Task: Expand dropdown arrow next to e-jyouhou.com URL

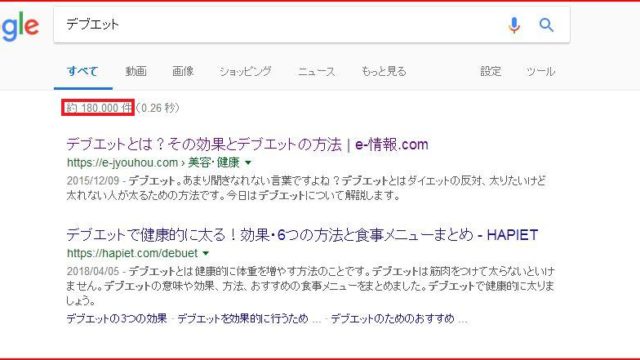Action: point(248,162)
